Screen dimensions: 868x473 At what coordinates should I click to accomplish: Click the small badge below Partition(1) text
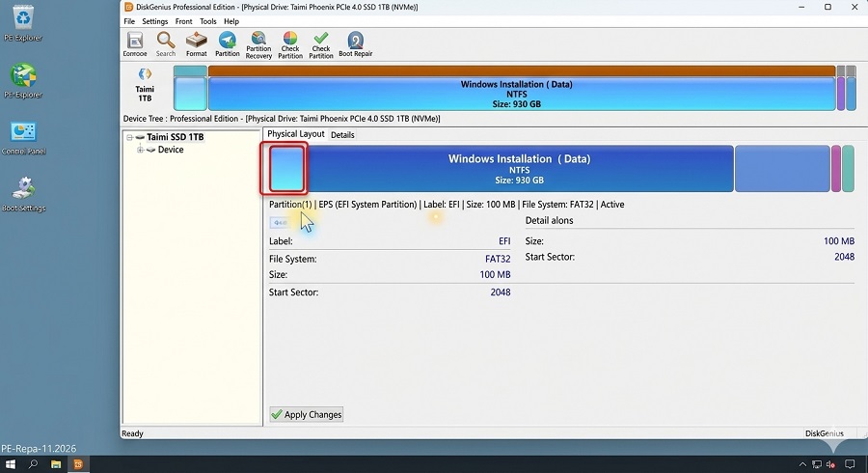pyautogui.click(x=281, y=223)
